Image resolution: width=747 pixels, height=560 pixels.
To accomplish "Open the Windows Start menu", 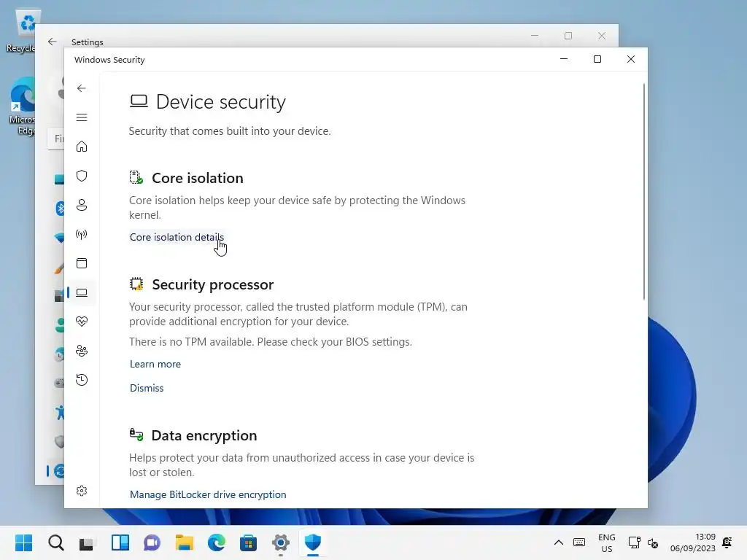I will (x=24, y=542).
